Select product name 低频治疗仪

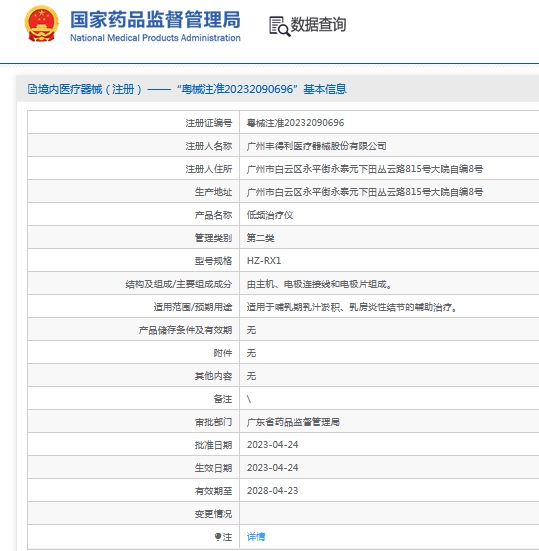[270, 215]
